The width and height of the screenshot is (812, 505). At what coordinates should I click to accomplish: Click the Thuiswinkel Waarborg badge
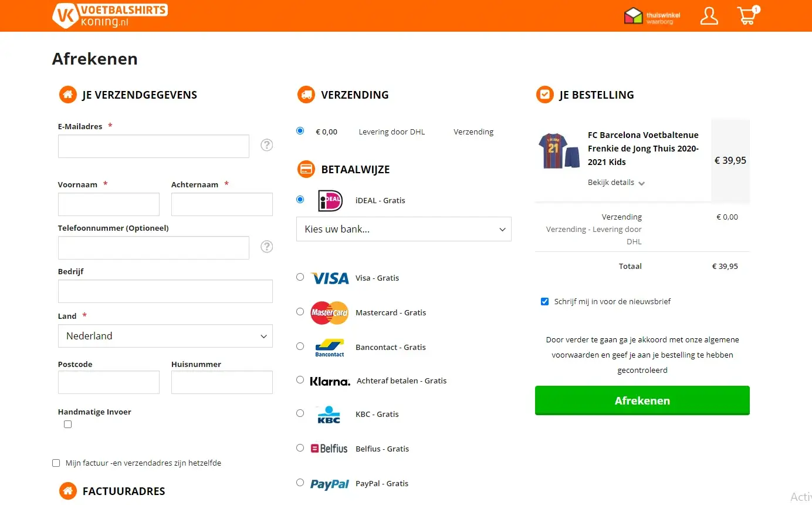tap(651, 16)
